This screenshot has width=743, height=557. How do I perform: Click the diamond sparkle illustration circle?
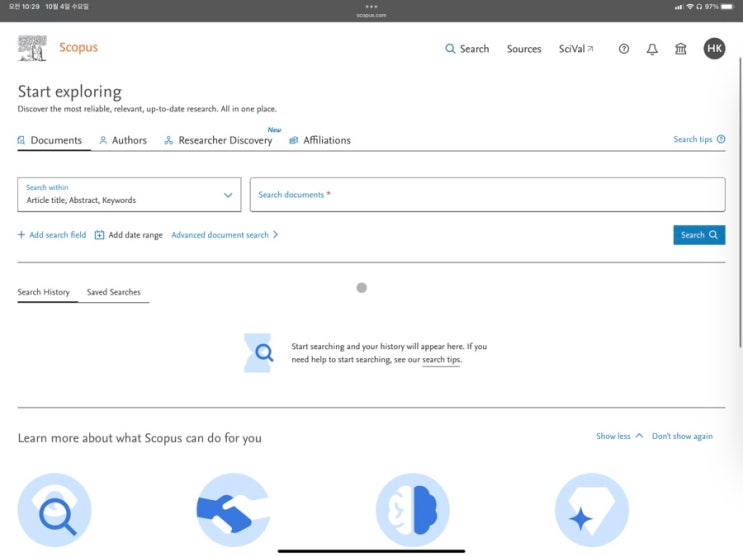(x=591, y=510)
